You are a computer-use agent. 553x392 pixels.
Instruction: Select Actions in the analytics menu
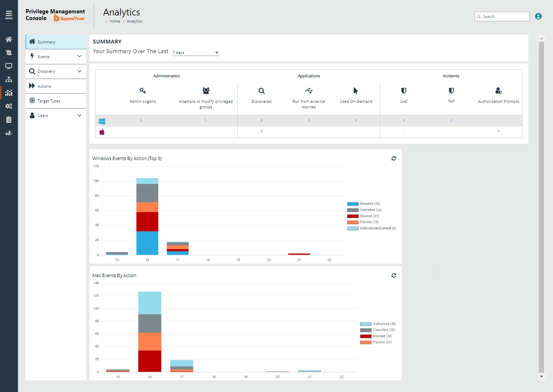44,87
